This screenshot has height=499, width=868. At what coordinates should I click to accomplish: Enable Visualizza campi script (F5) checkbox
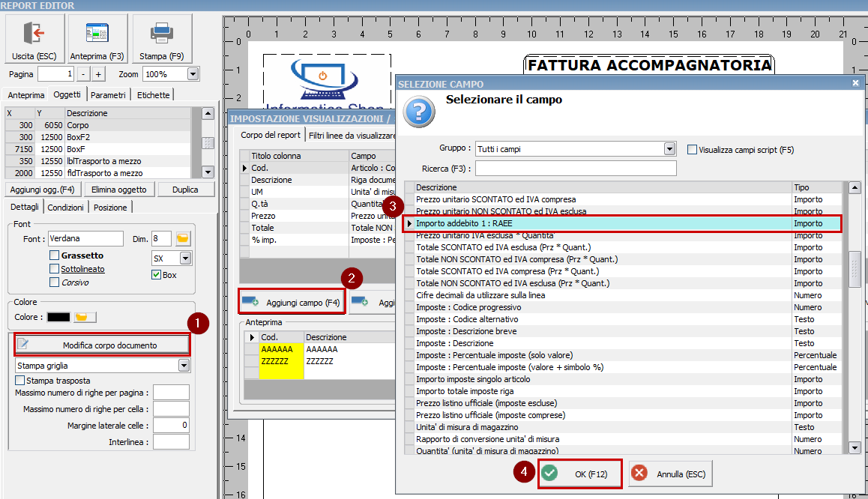click(x=692, y=149)
